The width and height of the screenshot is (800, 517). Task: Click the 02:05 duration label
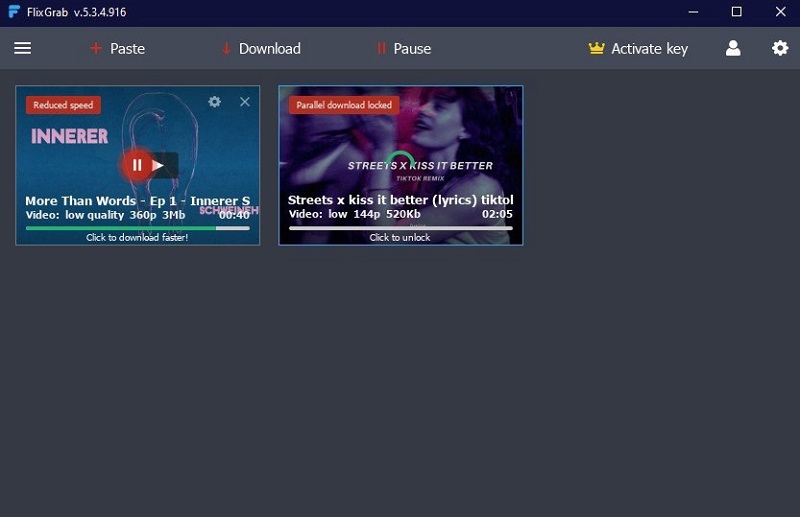[497, 214]
